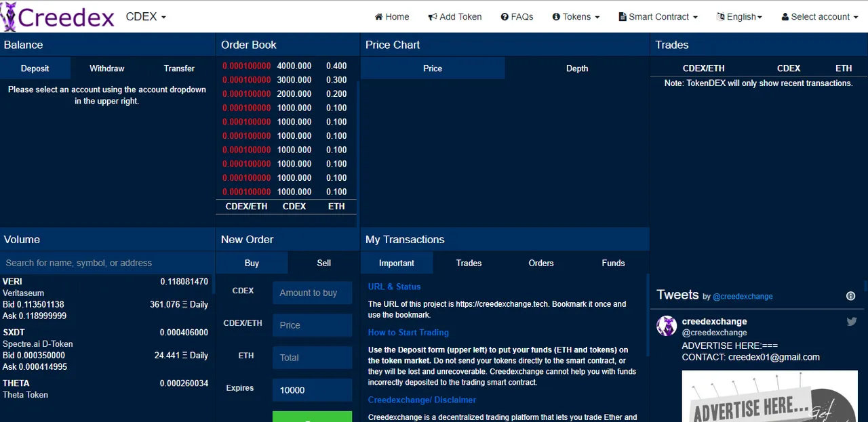
Task: Select the VERI token row
Action: pyautogui.click(x=105, y=299)
